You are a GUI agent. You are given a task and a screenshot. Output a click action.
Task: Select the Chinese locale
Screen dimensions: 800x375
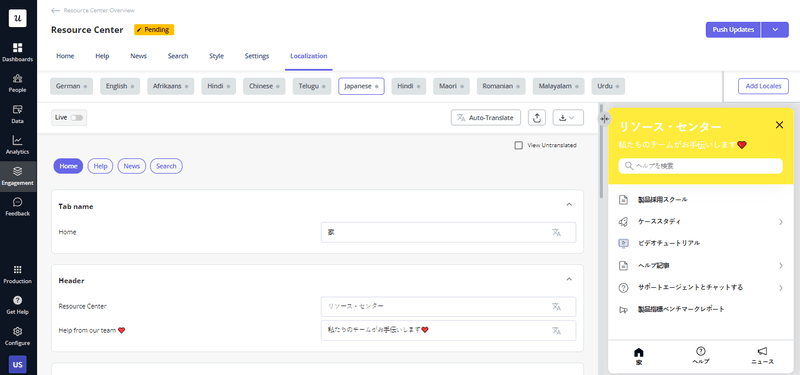(x=264, y=86)
